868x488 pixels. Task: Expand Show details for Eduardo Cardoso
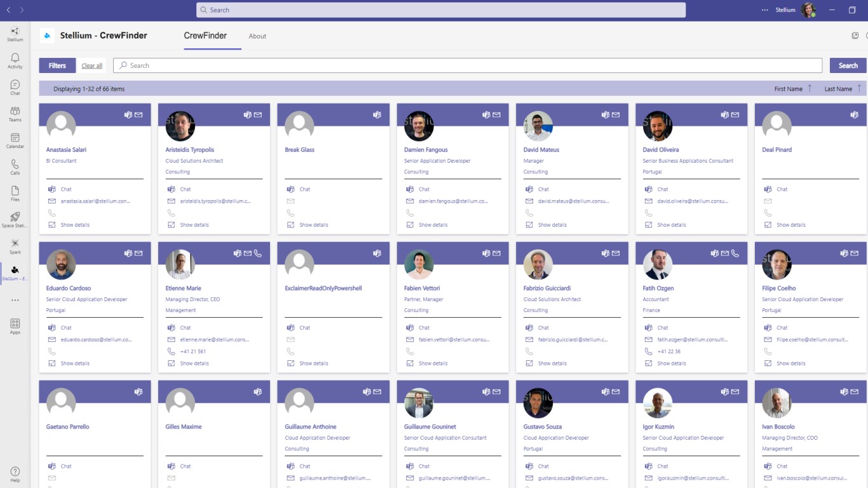point(69,363)
